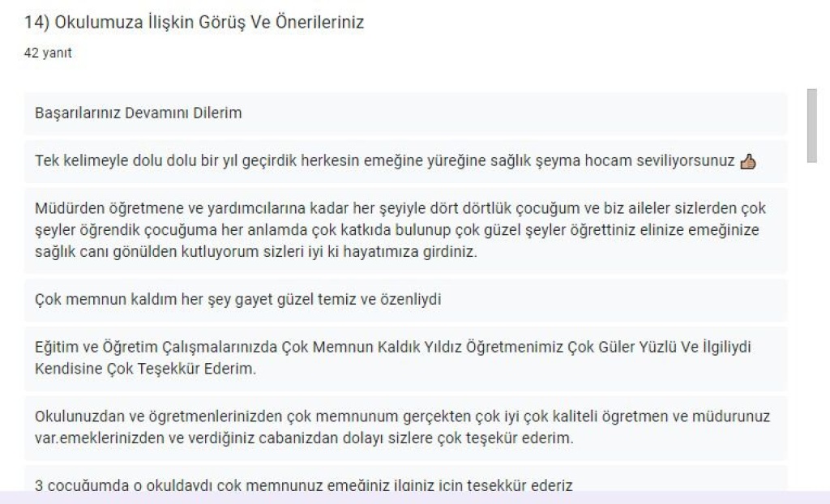
Task: Click the responses list scrollbar thumb
Action: [811, 126]
